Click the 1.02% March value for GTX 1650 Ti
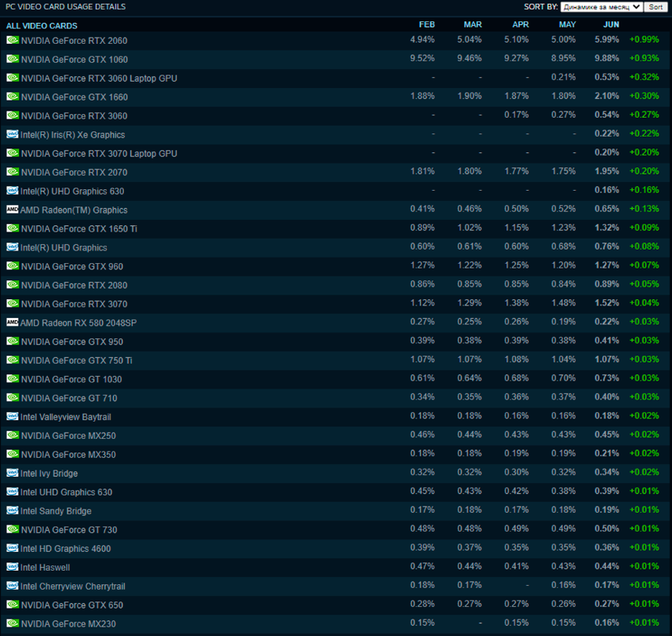 469,228
